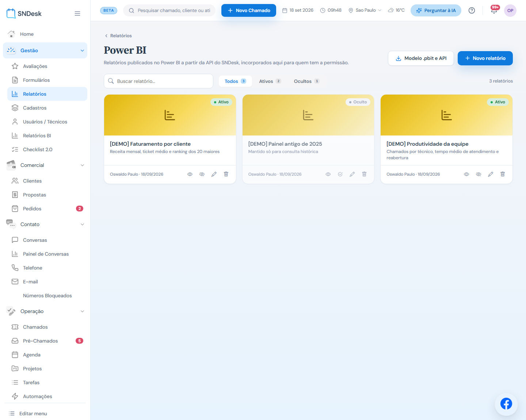Open the Painel antigo de 2025 card banner
This screenshot has width=526, height=420.
coord(308,115)
